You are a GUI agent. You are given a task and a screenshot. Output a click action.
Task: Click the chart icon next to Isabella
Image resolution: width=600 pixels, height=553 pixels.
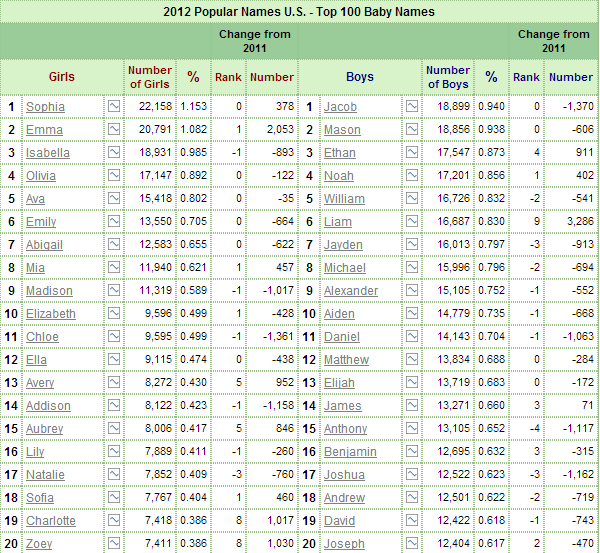(x=113, y=152)
